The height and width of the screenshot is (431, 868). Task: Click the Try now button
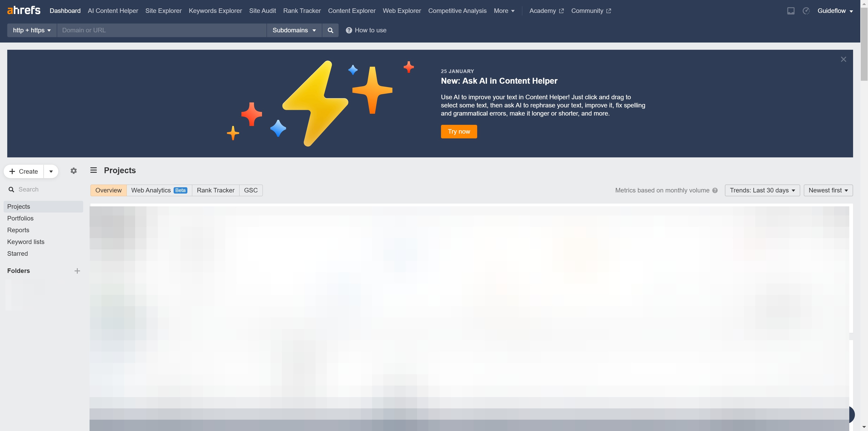coord(459,131)
